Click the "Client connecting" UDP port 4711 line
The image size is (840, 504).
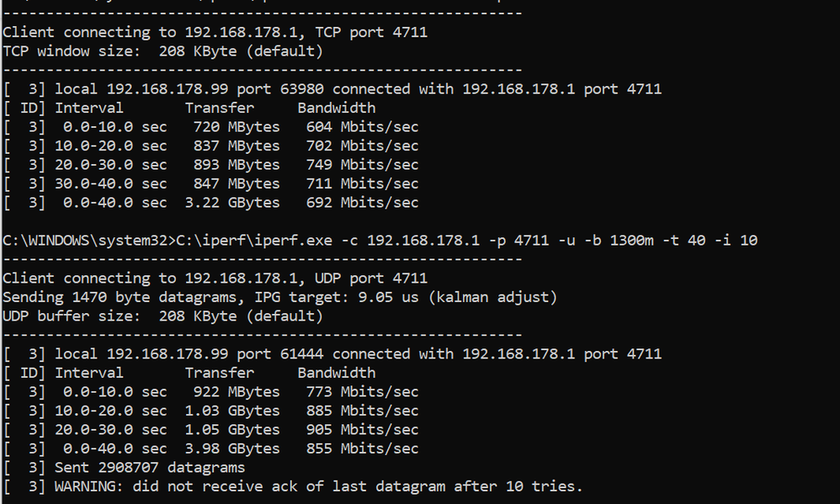(x=215, y=278)
